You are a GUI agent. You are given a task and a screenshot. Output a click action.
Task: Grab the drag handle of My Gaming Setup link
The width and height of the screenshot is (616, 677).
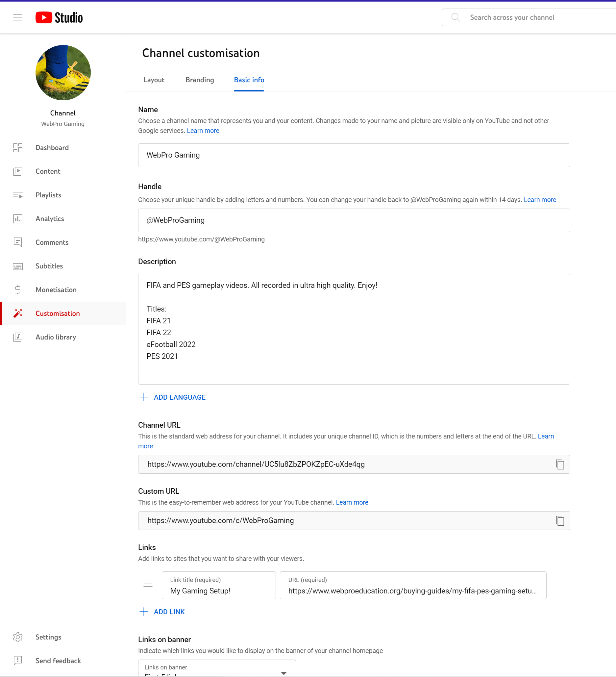pos(148,585)
